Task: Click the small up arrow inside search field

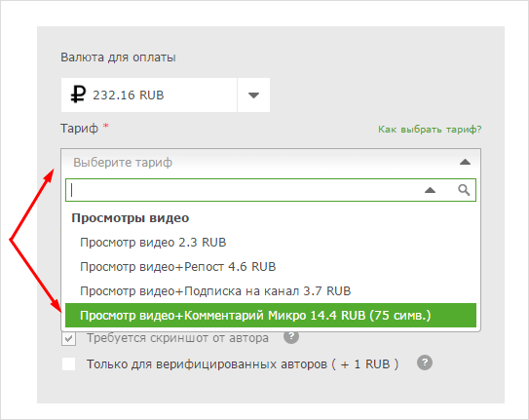Action: [430, 190]
